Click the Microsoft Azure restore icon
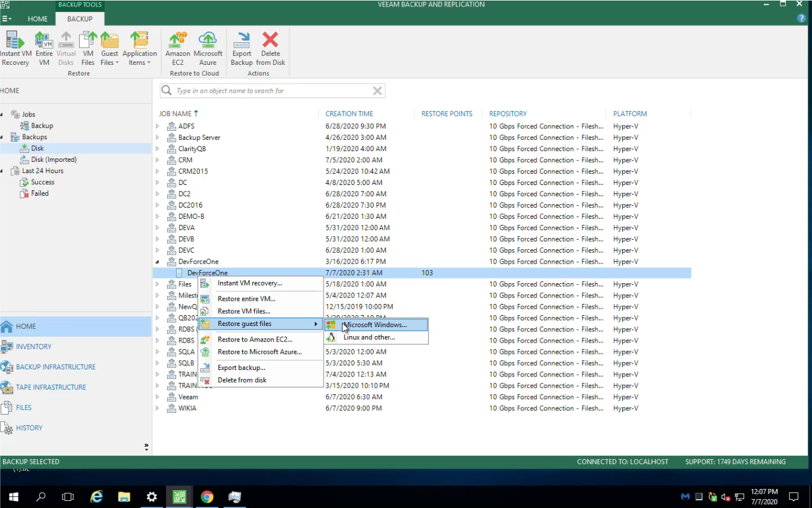 click(208, 48)
